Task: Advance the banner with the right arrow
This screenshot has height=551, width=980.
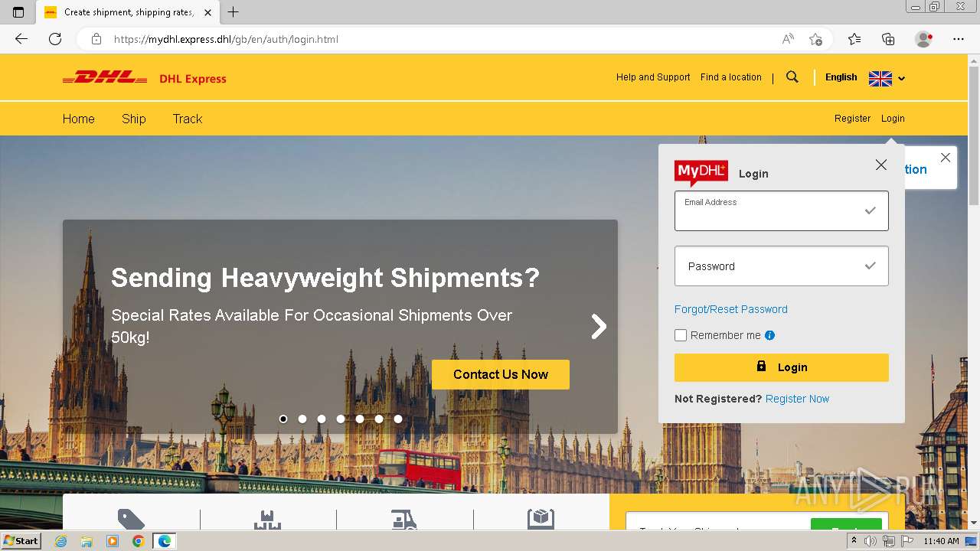Action: click(599, 327)
